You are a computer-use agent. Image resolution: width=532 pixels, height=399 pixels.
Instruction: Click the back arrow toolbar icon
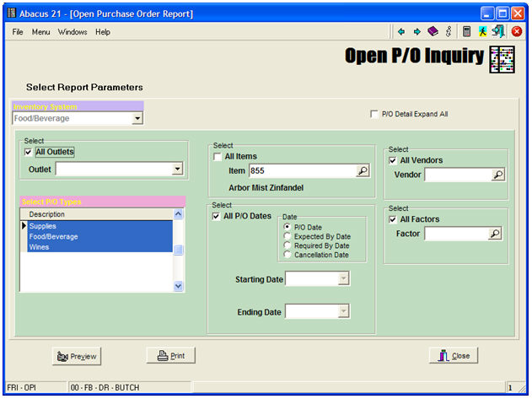[401, 31]
